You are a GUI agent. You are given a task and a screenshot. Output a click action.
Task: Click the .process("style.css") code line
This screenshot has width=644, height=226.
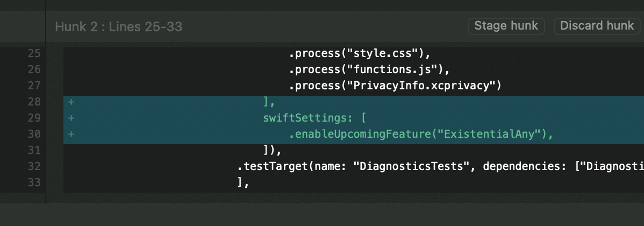pyautogui.click(x=360, y=54)
